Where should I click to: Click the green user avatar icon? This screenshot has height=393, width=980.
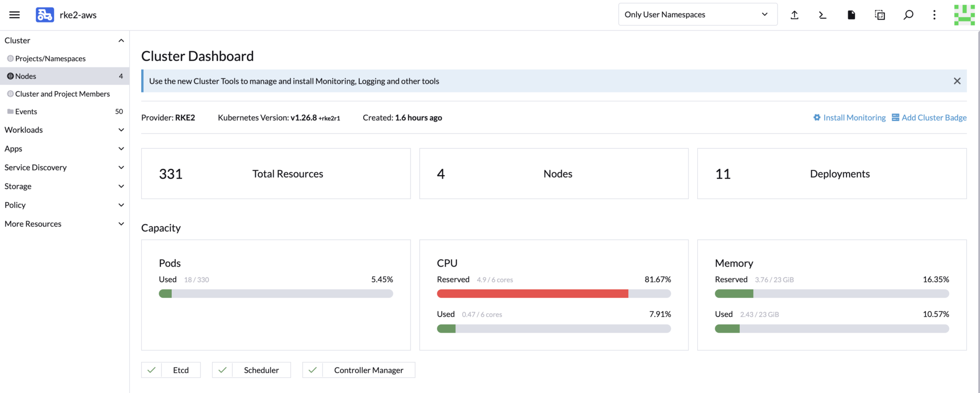pos(964,15)
